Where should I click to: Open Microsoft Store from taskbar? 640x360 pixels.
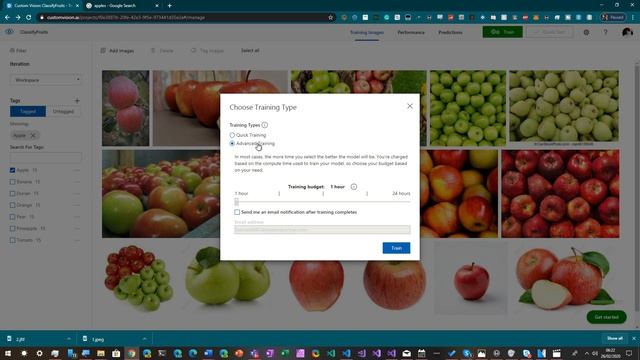[x=116, y=353]
